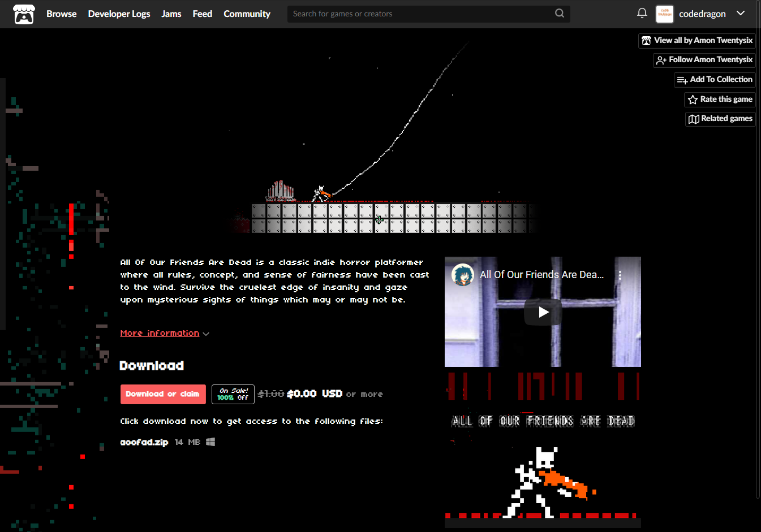The width and height of the screenshot is (761, 532).
Task: Open the Feed page
Action: [202, 14]
